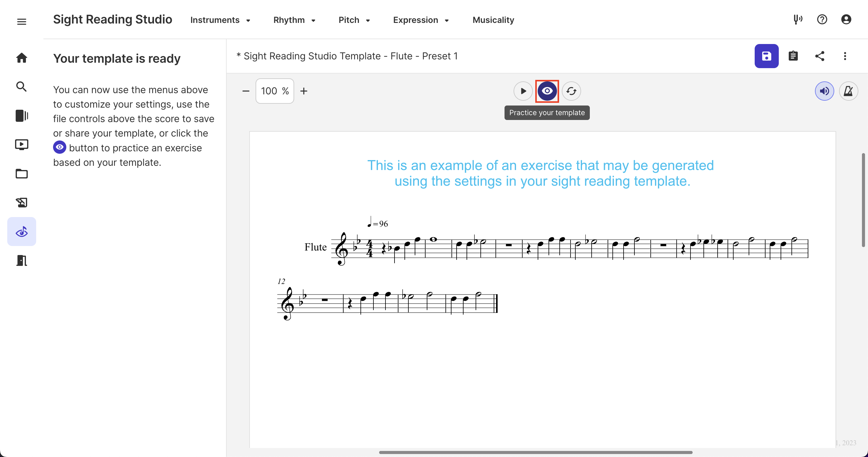Open the tuner icon in top bar
This screenshot has height=457, width=868.
pyautogui.click(x=797, y=20)
